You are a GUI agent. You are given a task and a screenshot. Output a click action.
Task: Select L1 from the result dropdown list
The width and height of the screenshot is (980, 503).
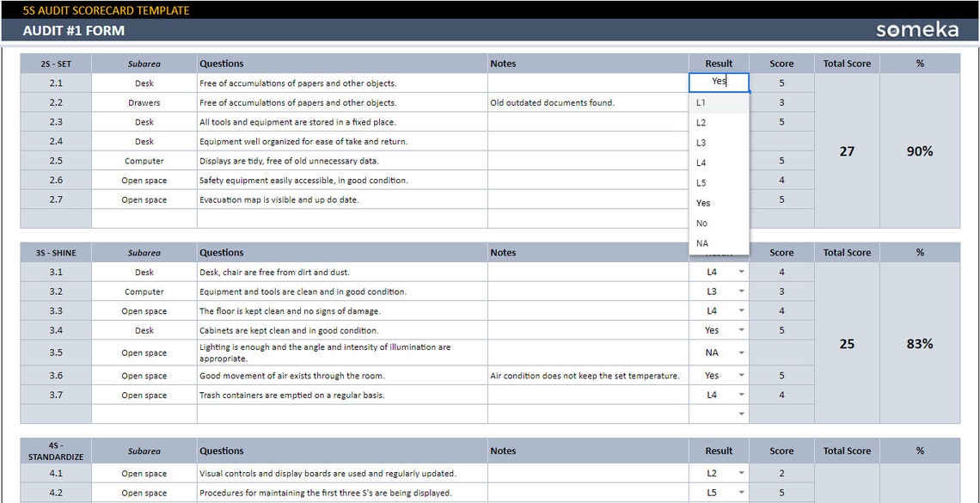tap(719, 102)
